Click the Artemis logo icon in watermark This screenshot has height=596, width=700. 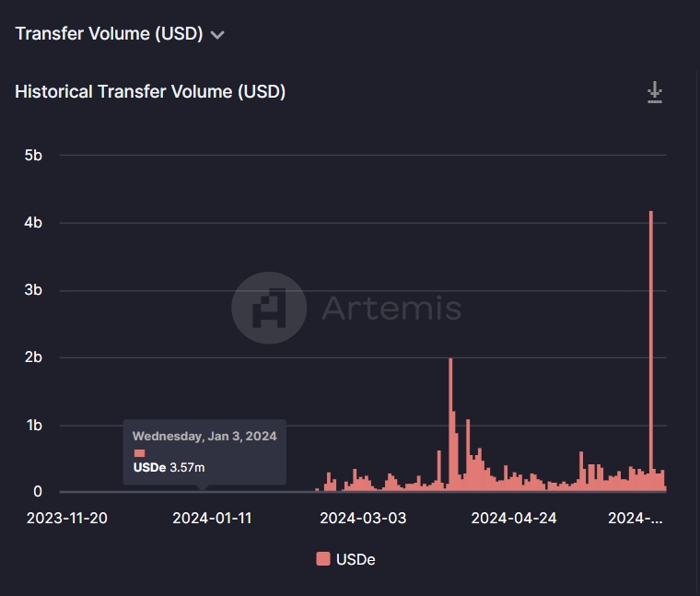tap(269, 308)
